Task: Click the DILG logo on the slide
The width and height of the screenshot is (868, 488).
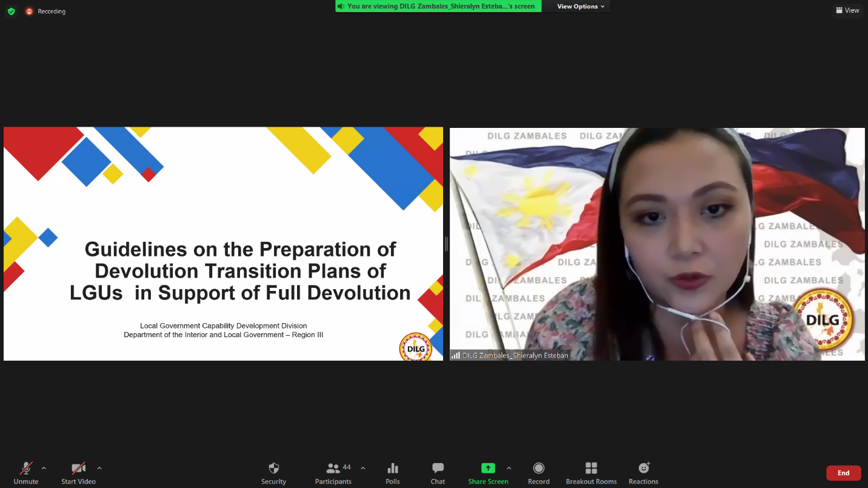Action: pos(416,347)
